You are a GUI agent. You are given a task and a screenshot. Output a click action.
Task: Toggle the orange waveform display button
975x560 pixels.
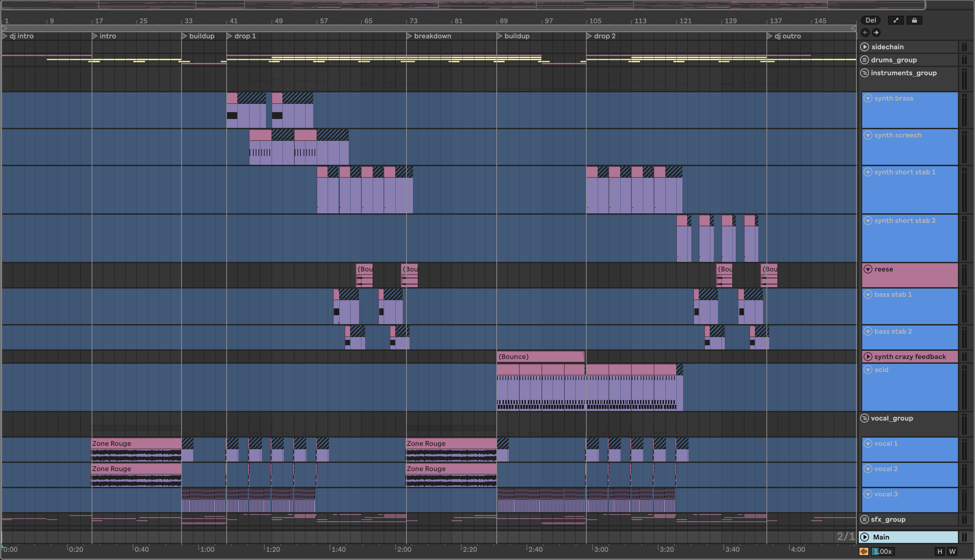864,551
